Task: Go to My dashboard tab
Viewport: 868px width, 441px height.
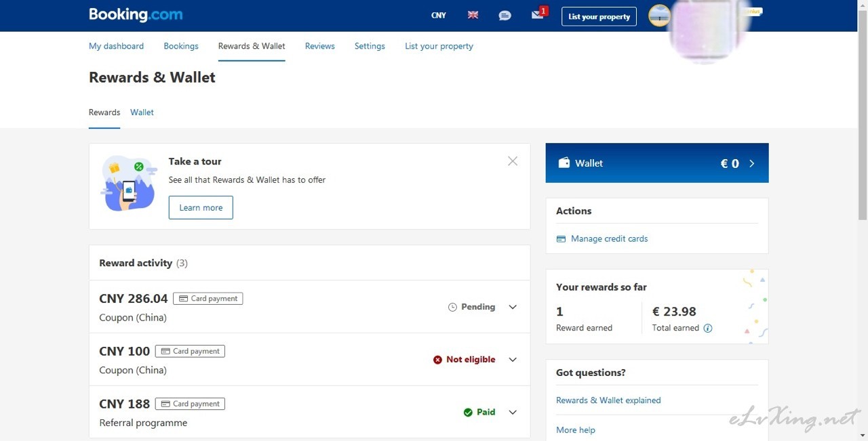Action: click(117, 46)
